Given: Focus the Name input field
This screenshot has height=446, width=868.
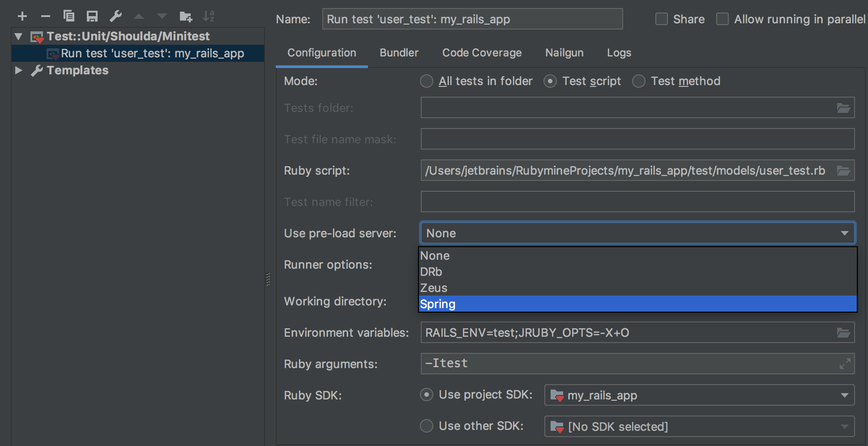Looking at the screenshot, I should click(472, 19).
